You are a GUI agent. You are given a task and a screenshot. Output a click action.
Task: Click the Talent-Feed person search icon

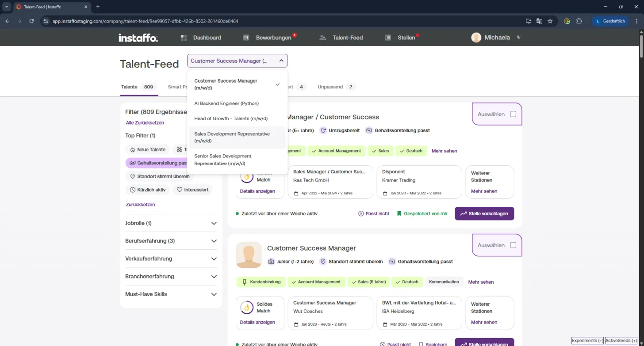tap(323, 38)
